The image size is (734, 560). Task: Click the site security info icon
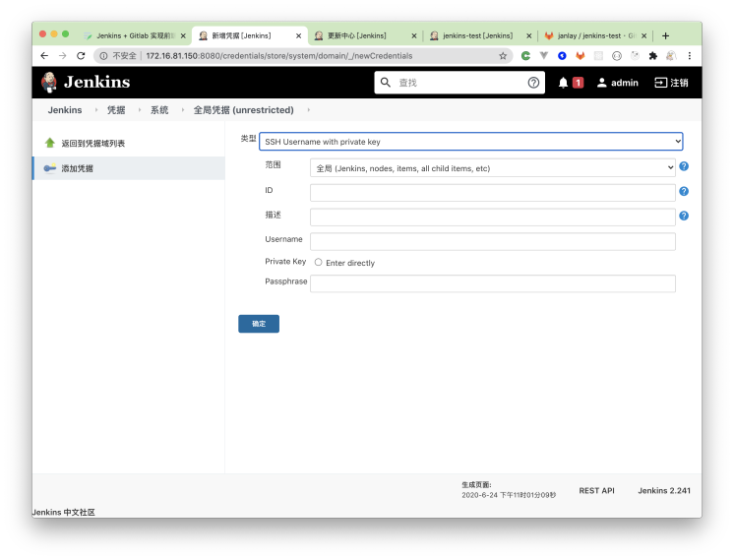(x=103, y=56)
